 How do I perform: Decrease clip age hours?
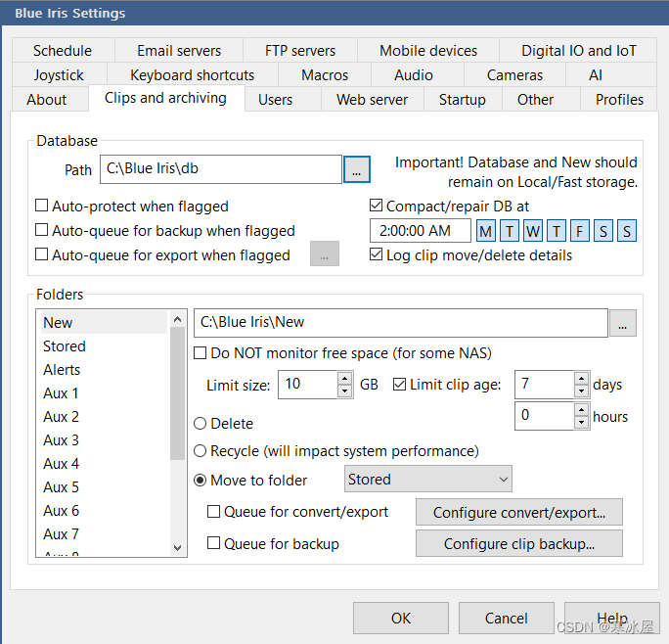582,422
